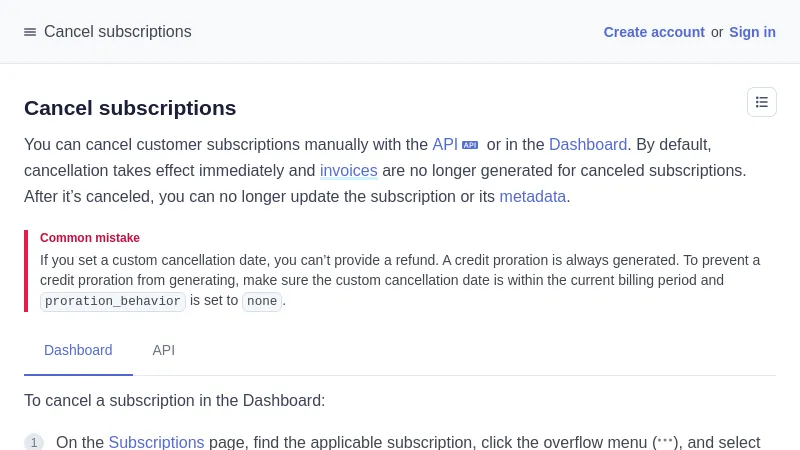Click the Common mistake callout title
The width and height of the screenshot is (800, 450).
(x=90, y=238)
